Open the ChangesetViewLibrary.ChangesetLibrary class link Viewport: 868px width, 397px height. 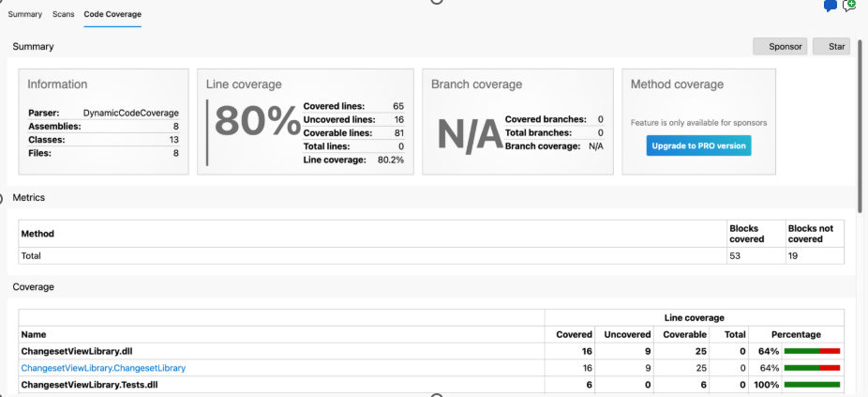coord(103,368)
